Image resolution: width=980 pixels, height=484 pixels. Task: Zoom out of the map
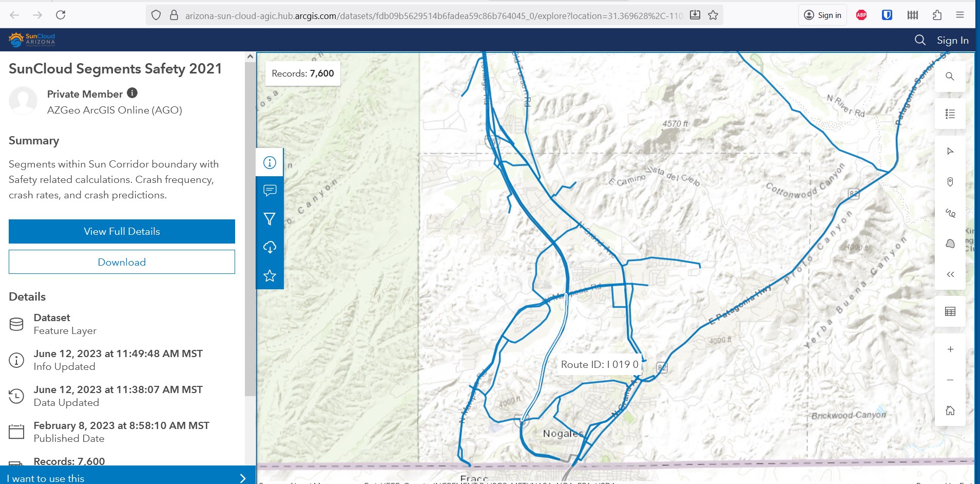[x=950, y=380]
